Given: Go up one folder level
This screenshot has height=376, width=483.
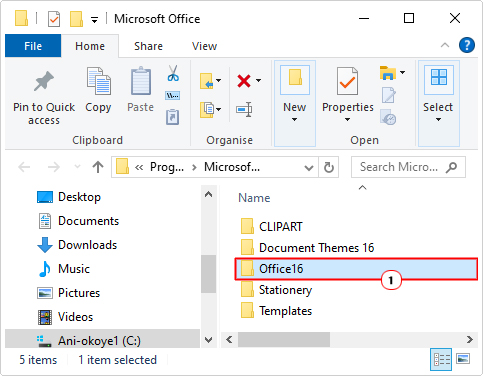Looking at the screenshot, I should pos(98,167).
